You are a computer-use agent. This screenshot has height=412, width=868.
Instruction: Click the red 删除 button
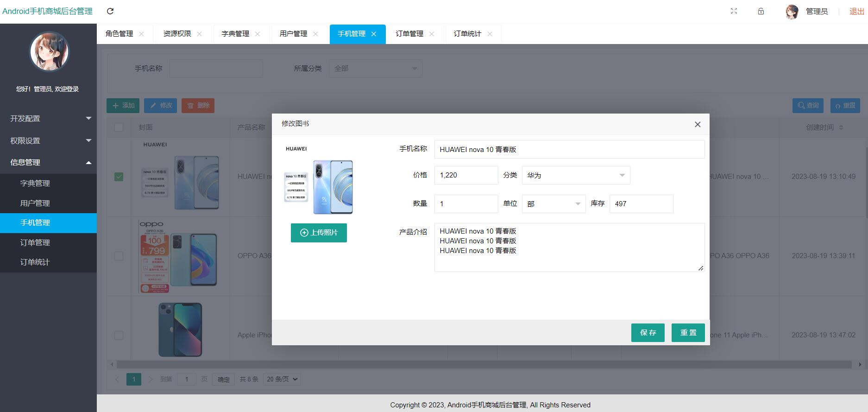click(198, 106)
